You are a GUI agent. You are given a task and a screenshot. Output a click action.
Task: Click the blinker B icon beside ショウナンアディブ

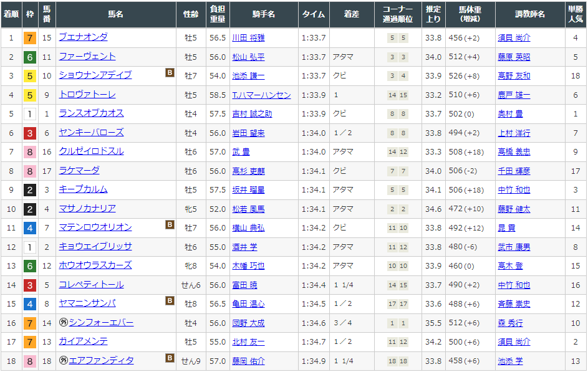coord(170,74)
